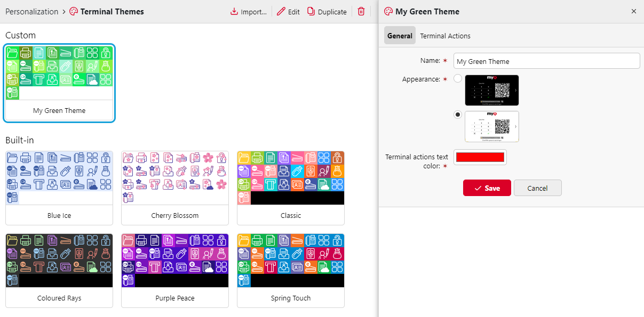The width and height of the screenshot is (644, 317).
Task: Click the Import download icon
Action: (x=234, y=12)
